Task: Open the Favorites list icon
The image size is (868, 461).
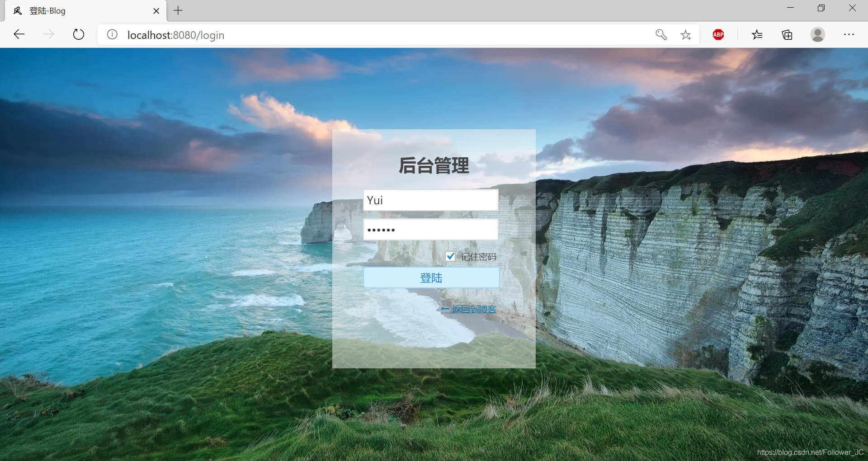Action: pyautogui.click(x=757, y=35)
